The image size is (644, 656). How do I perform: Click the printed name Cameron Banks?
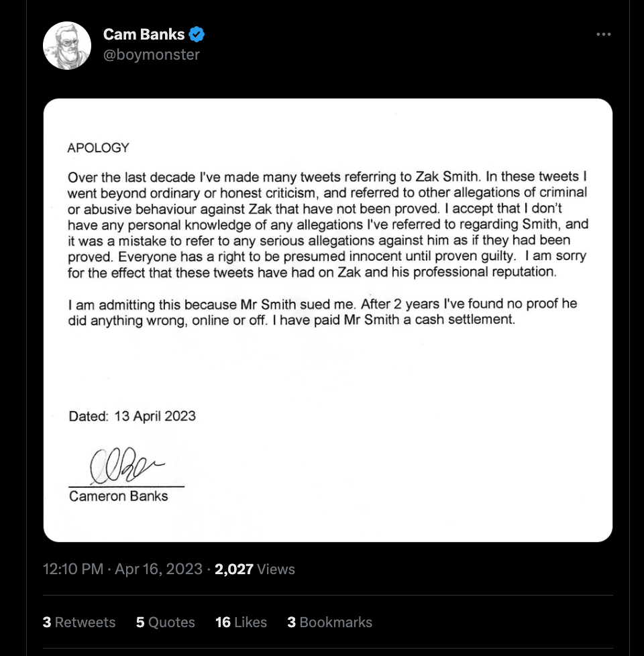point(119,497)
